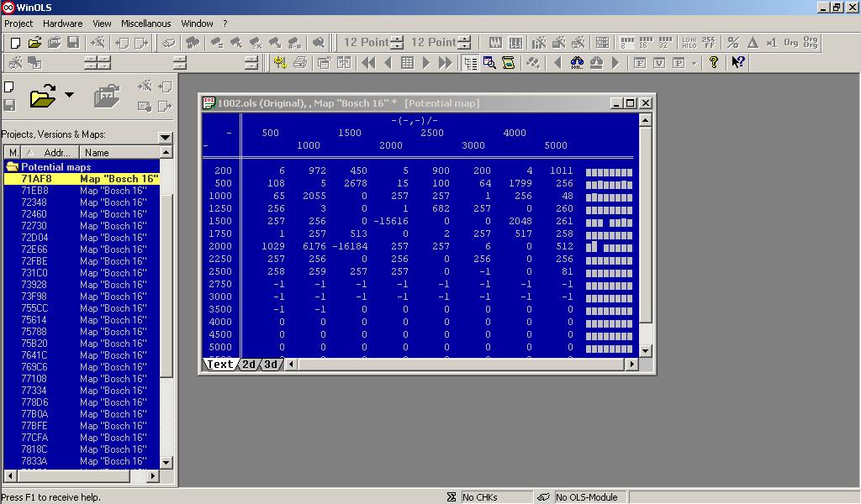This screenshot has height=504, width=861.
Task: Click cell value -15616 in map
Action: point(390,221)
